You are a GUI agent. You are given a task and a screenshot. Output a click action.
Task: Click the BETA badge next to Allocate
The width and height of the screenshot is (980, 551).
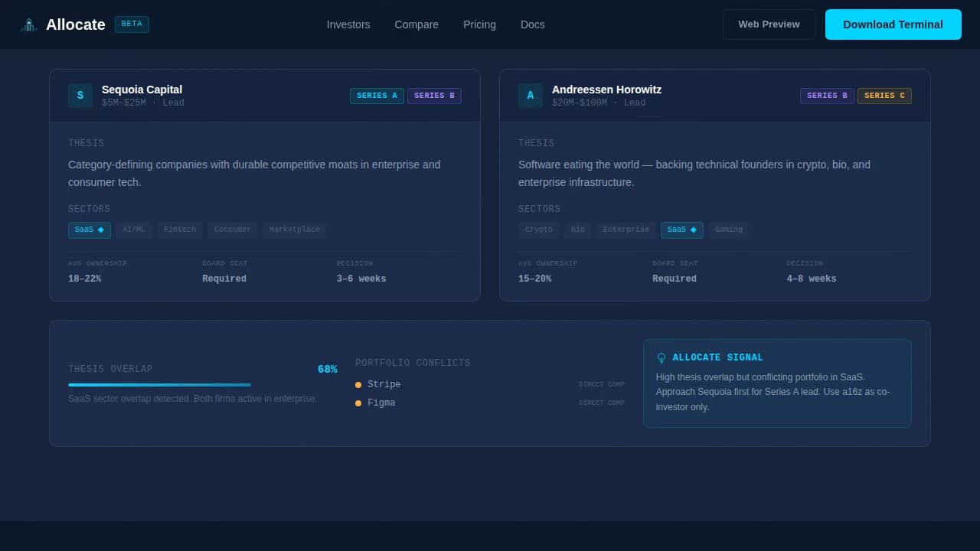tap(131, 24)
